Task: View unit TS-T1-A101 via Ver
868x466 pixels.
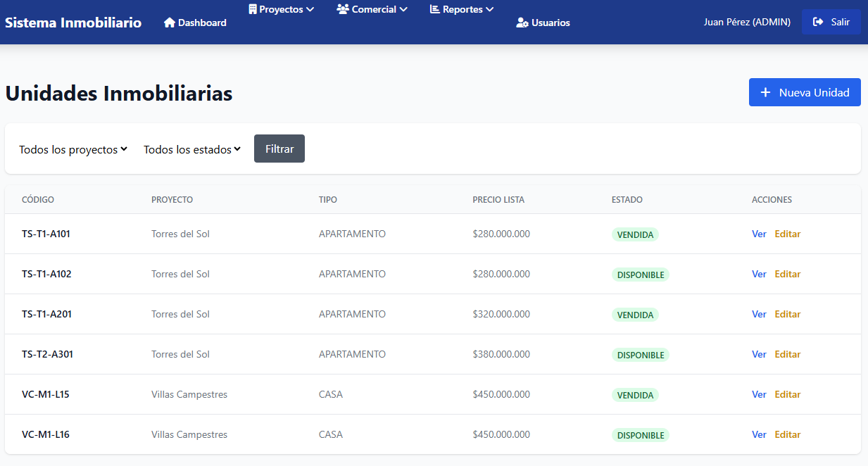Action: [x=759, y=234]
